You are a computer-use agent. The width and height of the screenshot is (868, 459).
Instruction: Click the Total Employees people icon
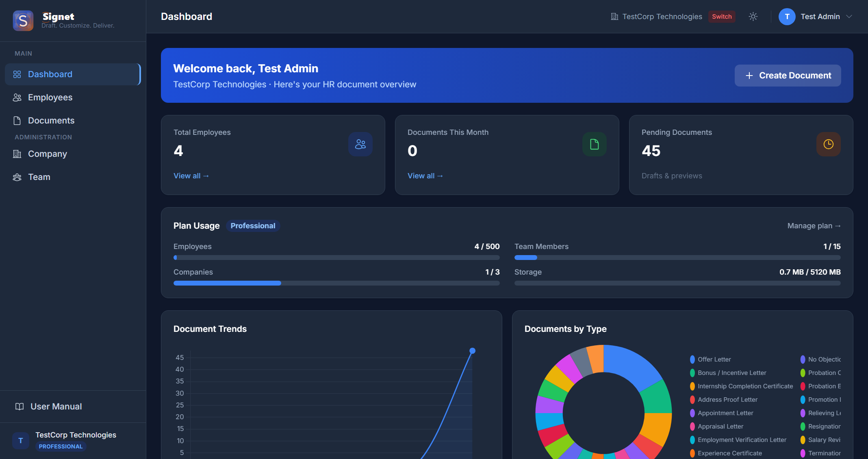coord(360,144)
